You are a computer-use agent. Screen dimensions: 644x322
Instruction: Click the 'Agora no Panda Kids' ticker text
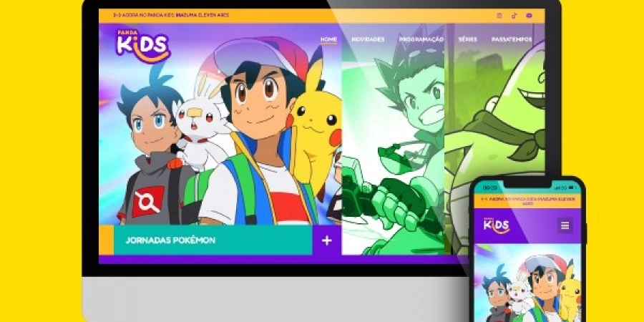click(x=171, y=15)
